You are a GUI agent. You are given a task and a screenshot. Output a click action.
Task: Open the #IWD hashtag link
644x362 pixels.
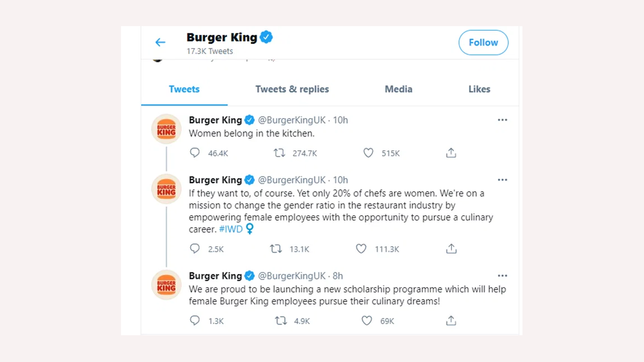click(x=231, y=229)
